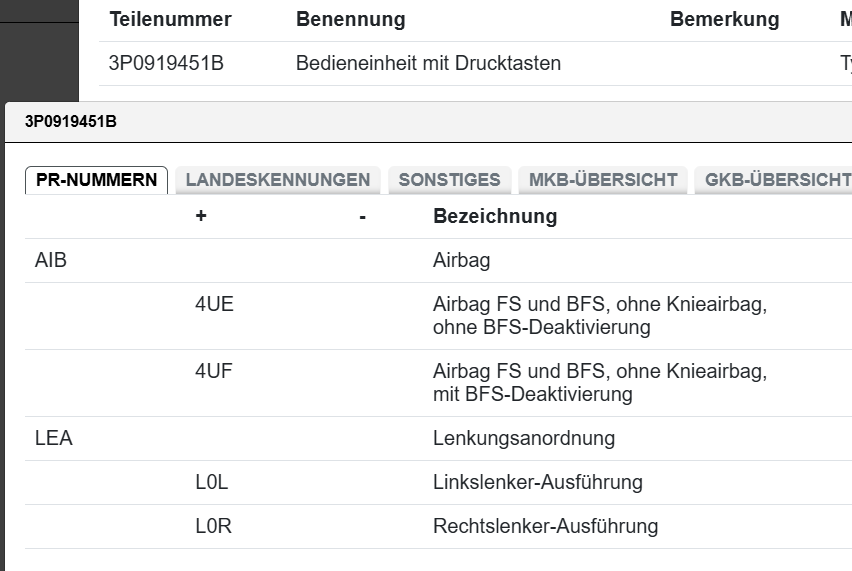Select the L0L Linkslenker-Ausführung entry
852x571 pixels.
pyautogui.click(x=212, y=482)
